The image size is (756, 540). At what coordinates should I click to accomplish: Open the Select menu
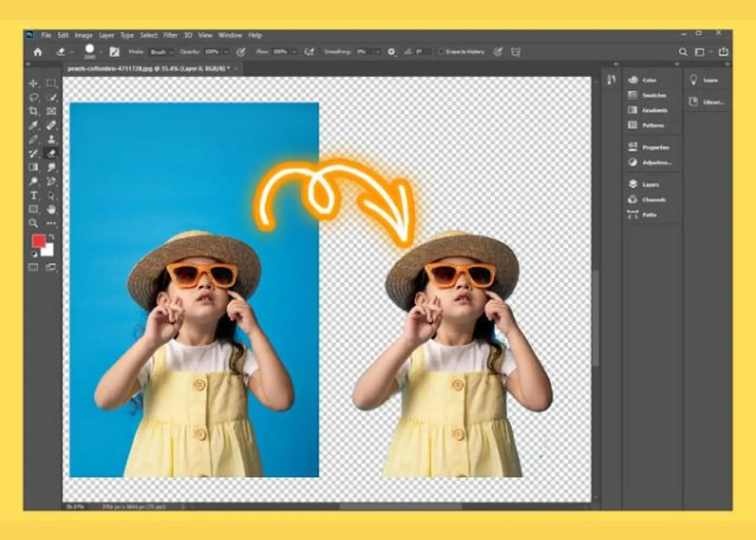point(148,35)
